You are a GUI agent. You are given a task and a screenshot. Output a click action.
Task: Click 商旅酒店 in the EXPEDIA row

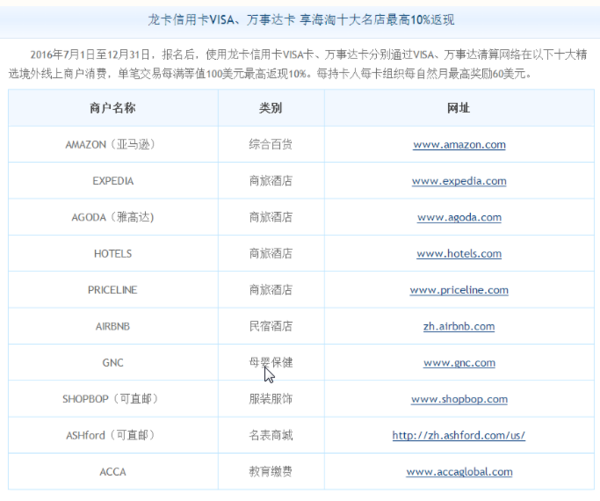271,181
